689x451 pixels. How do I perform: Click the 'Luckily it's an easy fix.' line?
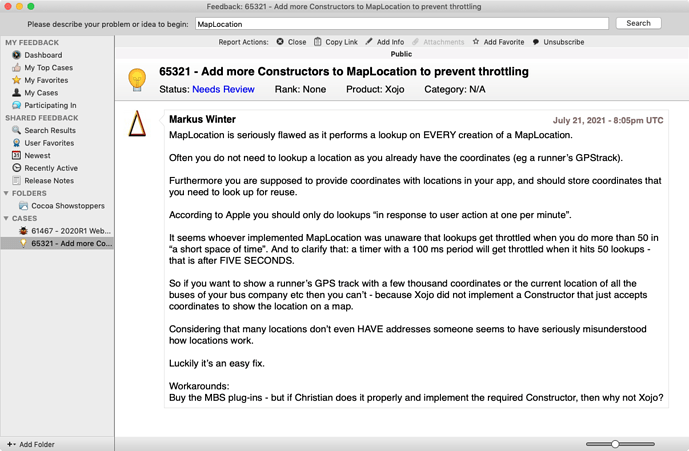point(217,363)
